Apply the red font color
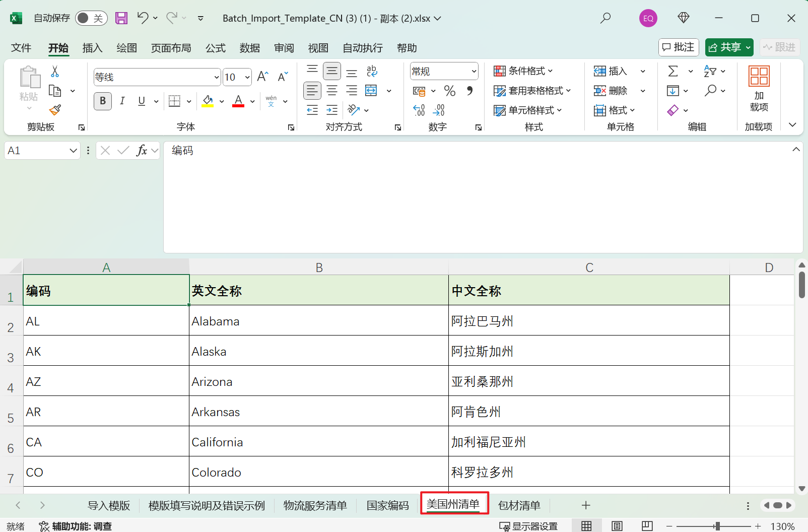The image size is (808, 532). [x=238, y=101]
